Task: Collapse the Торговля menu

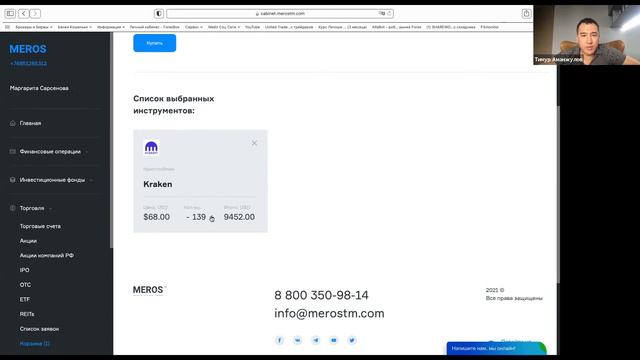Action: coord(32,208)
